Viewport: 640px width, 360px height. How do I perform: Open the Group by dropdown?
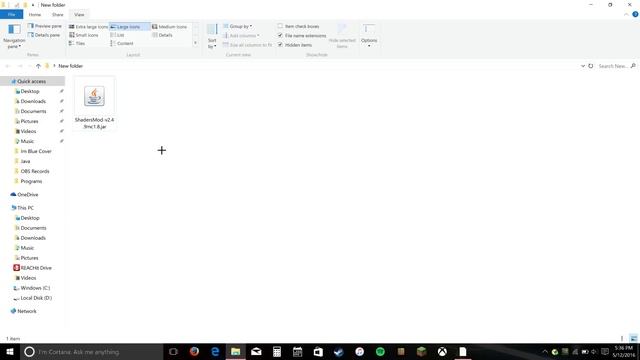coord(238,26)
